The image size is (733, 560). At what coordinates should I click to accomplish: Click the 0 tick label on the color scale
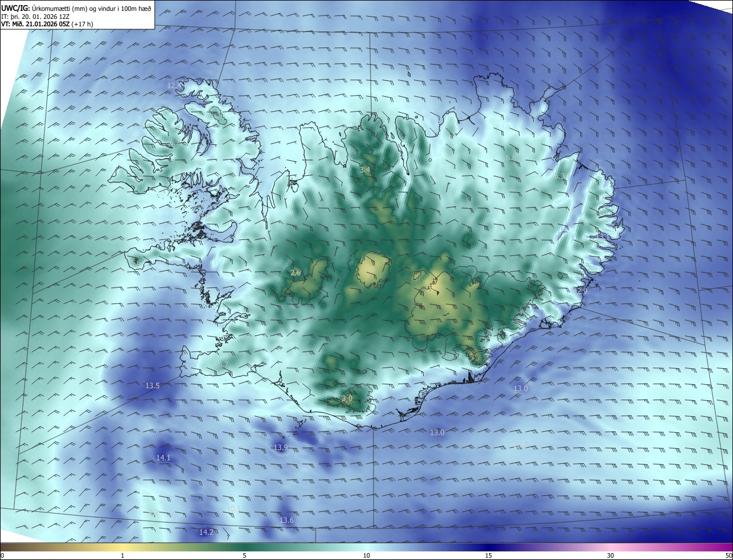[x=2, y=555]
